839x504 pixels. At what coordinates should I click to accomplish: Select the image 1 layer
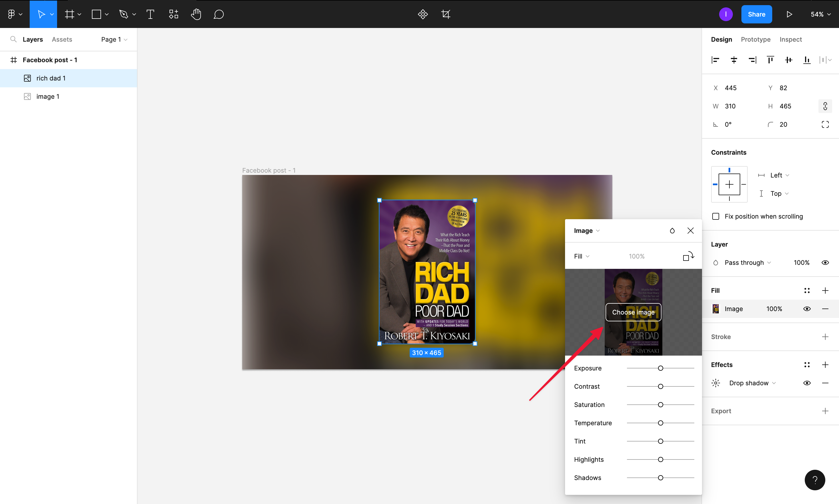pos(68,96)
